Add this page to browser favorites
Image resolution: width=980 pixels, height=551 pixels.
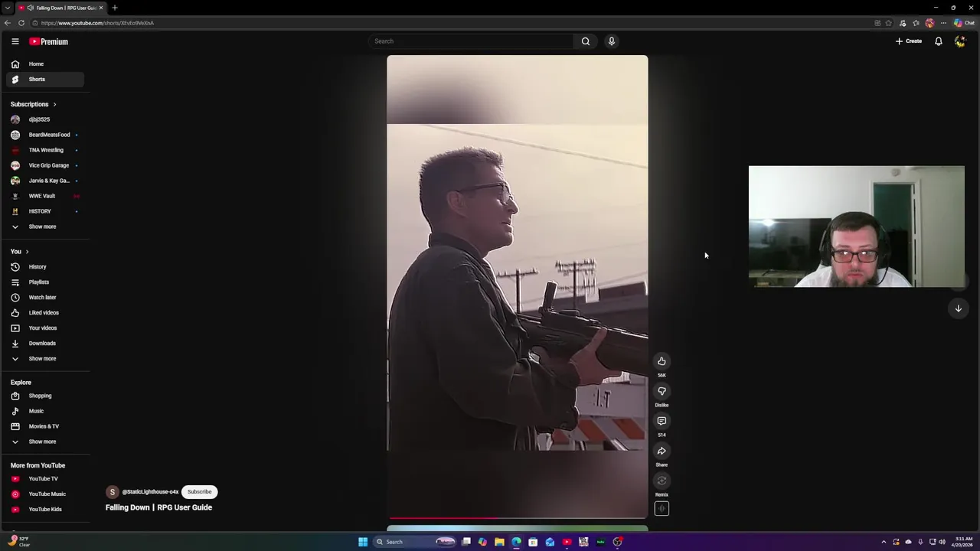coord(889,23)
